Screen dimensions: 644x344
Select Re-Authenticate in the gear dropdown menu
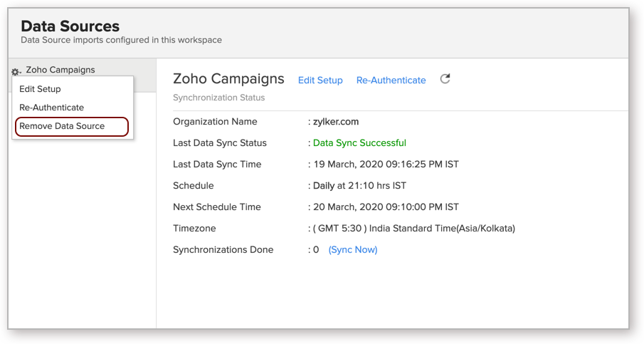tap(51, 108)
